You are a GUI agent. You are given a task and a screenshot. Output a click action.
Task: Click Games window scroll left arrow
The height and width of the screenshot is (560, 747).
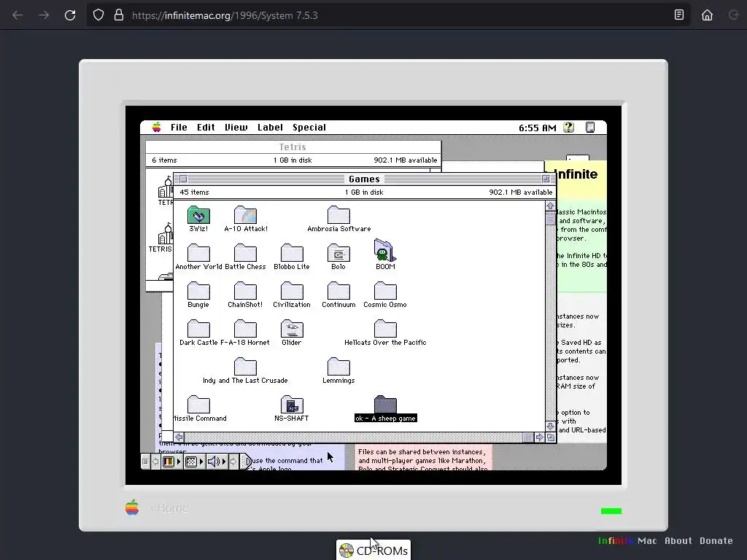(179, 437)
